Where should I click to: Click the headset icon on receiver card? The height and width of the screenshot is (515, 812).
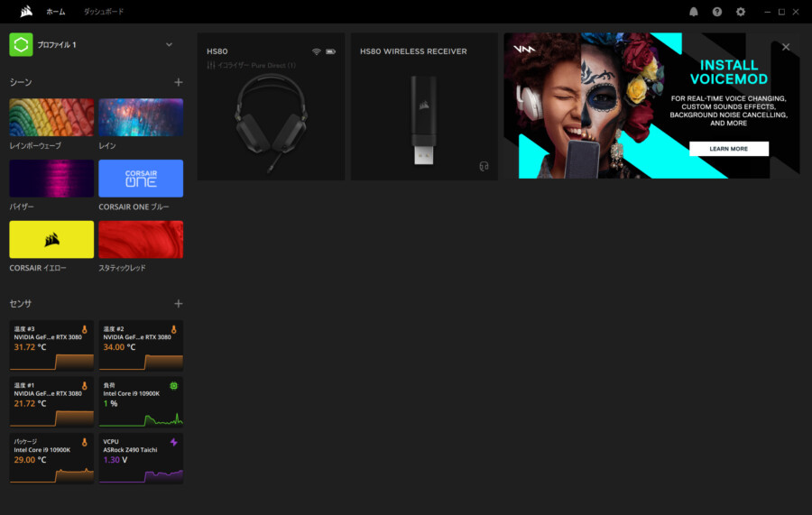[484, 166]
